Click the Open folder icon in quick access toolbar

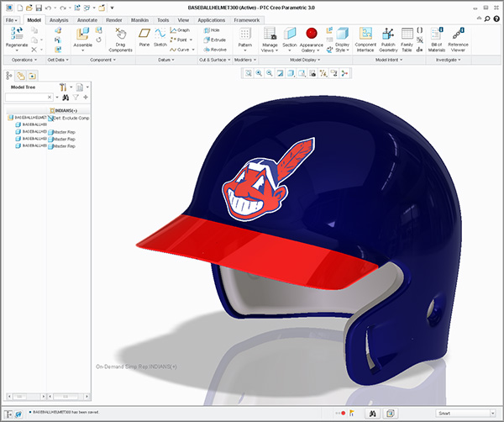pyautogui.click(x=29, y=8)
